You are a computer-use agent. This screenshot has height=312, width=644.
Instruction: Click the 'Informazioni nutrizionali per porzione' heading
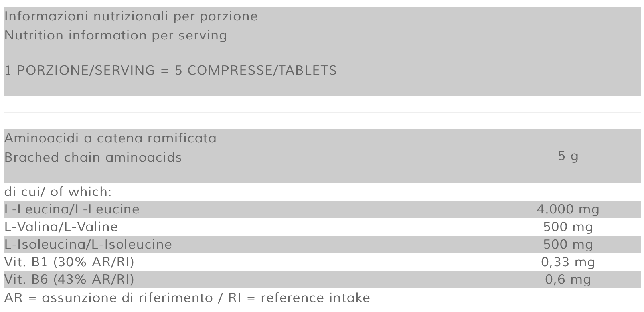coord(131,16)
